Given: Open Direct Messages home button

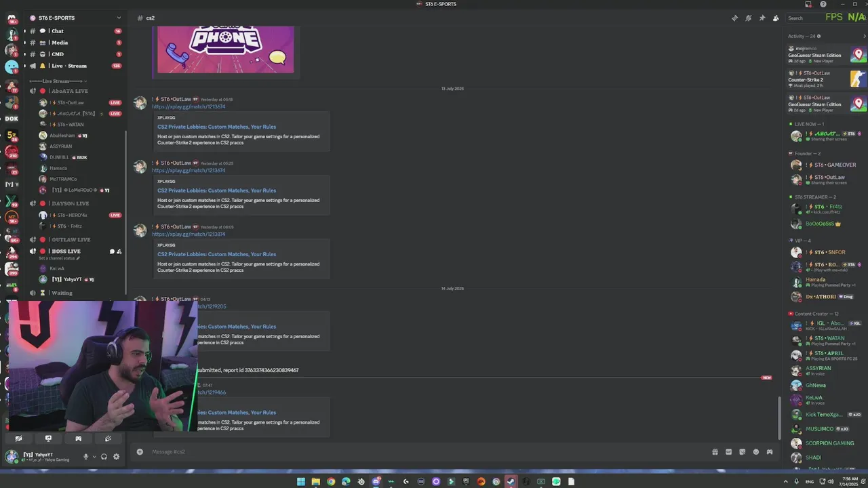Looking at the screenshot, I should coord(12,18).
